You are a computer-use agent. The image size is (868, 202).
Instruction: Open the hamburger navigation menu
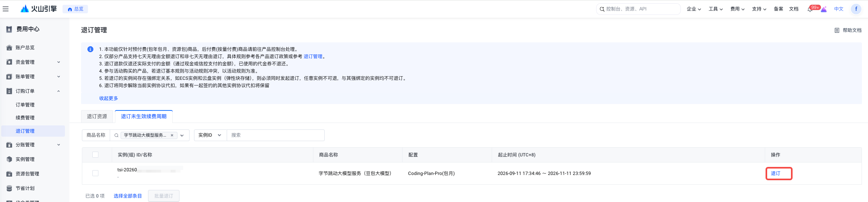tap(6, 9)
